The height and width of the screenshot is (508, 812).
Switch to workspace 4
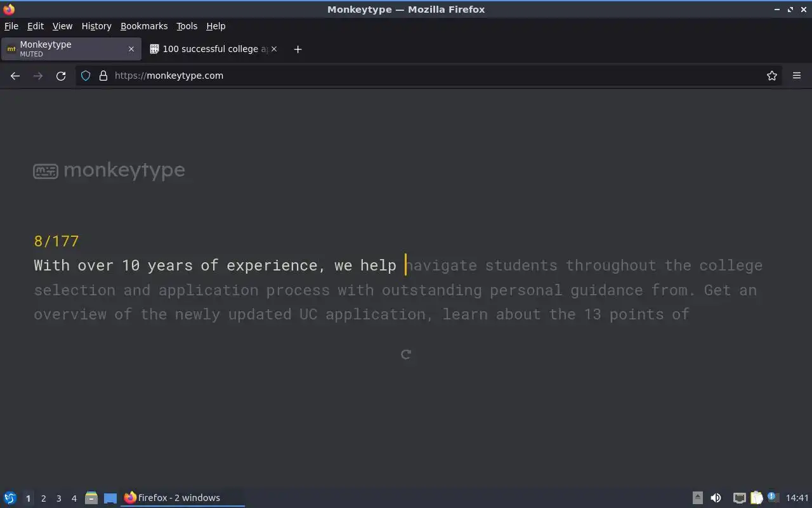coord(74,498)
